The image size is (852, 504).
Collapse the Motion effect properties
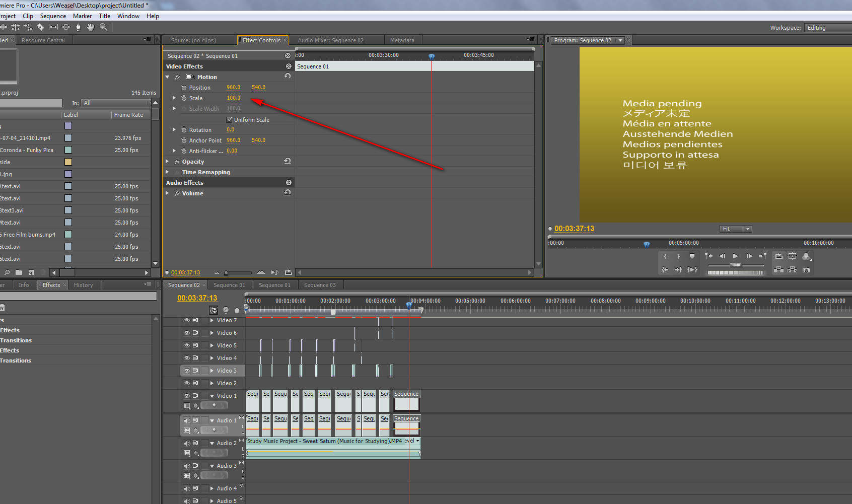pos(168,77)
